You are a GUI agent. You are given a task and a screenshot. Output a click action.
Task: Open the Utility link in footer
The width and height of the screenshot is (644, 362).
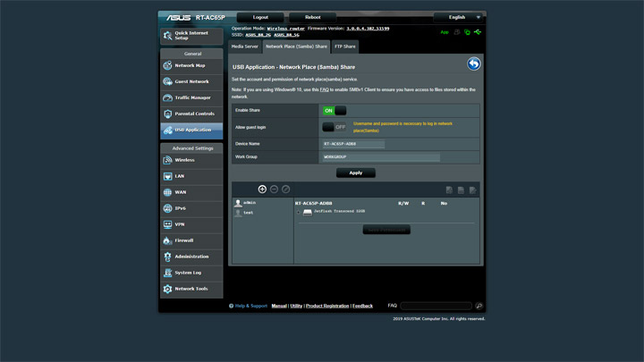click(x=296, y=306)
